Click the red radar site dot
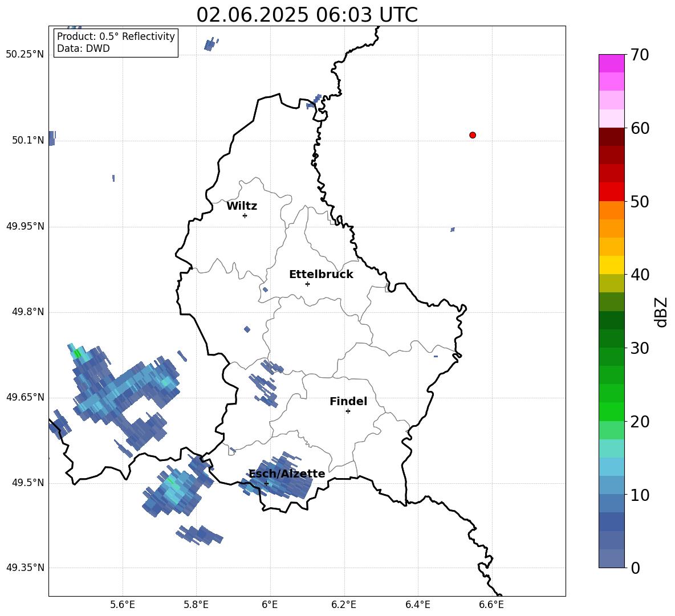Image resolution: width=675 pixels, height=616 pixels. pos(472,135)
